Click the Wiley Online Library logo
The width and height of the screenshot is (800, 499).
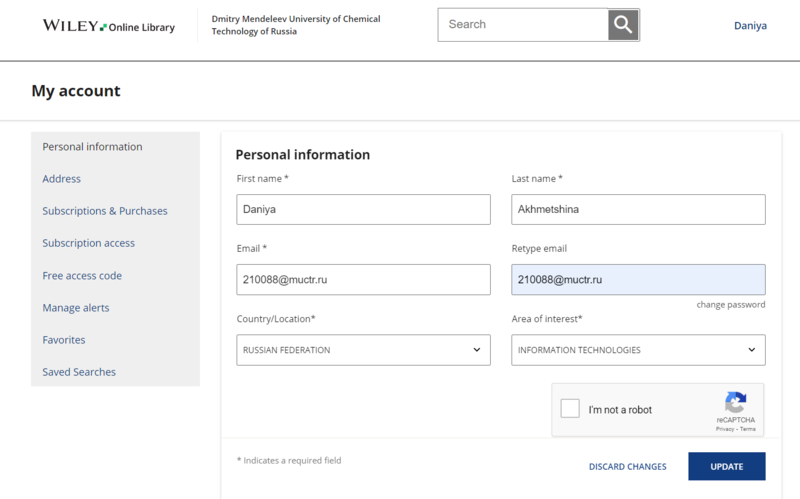[x=108, y=26]
